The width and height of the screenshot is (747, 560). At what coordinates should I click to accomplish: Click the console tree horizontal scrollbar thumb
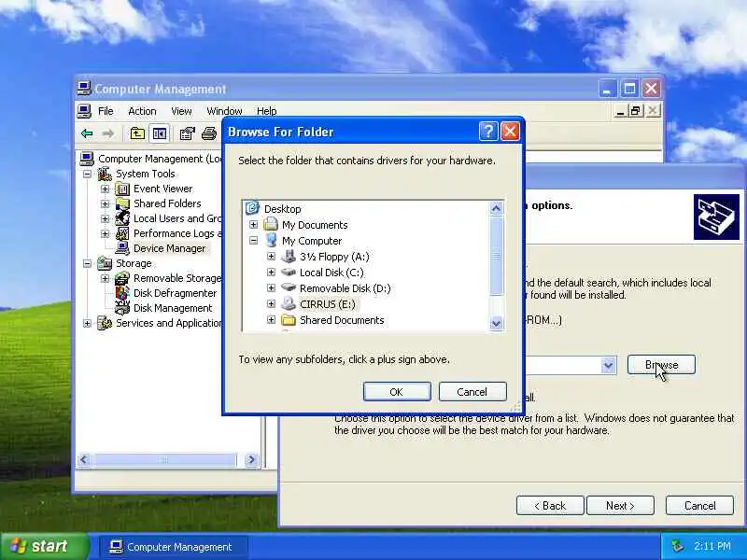164,459
